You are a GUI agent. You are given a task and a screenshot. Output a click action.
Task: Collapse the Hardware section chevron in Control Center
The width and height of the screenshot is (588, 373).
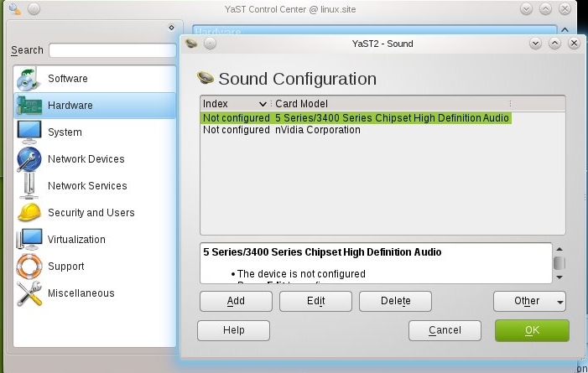pos(565,29)
